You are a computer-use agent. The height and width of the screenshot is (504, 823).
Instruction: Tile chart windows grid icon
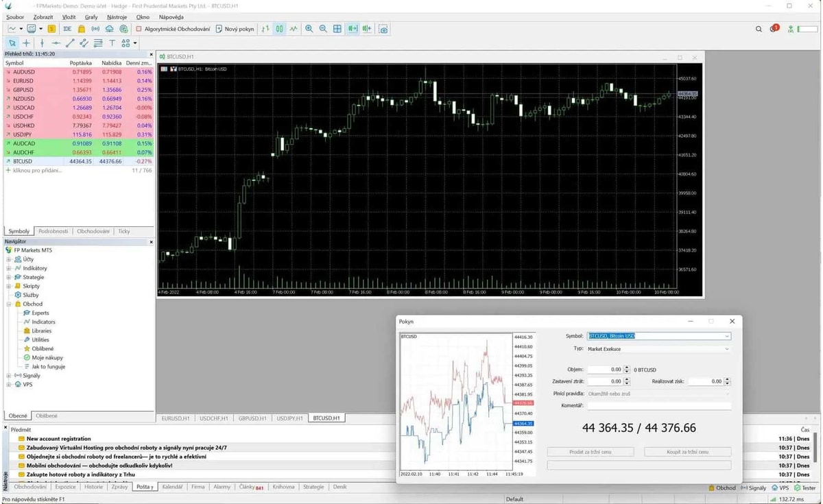(x=337, y=29)
